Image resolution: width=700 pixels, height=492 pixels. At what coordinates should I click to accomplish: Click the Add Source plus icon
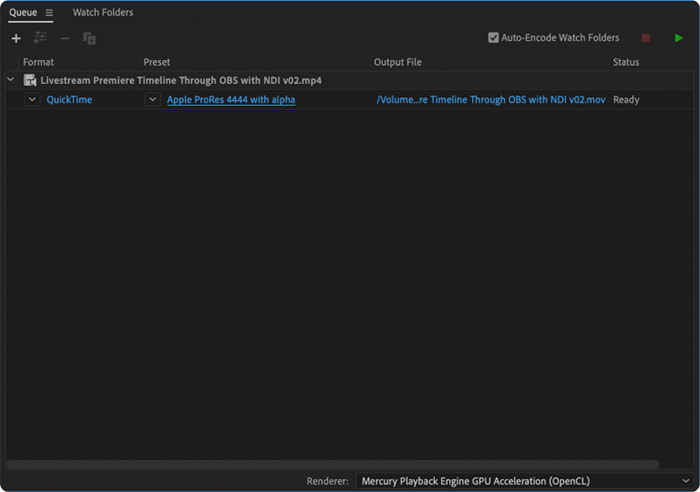click(16, 38)
